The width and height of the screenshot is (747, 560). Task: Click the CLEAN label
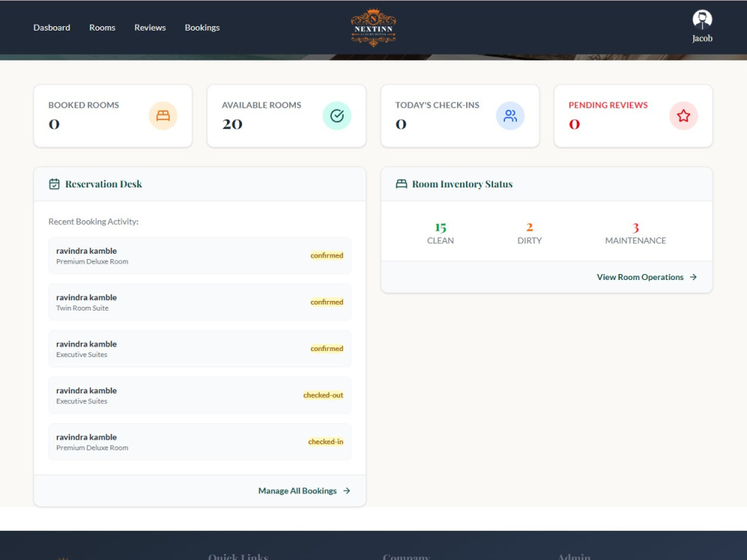(440, 240)
